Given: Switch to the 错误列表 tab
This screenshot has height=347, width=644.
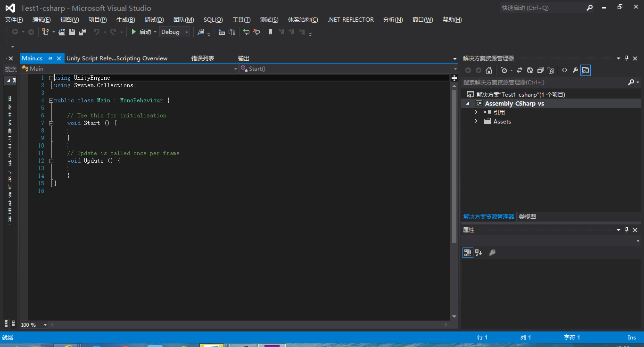Looking at the screenshot, I should 203,58.
